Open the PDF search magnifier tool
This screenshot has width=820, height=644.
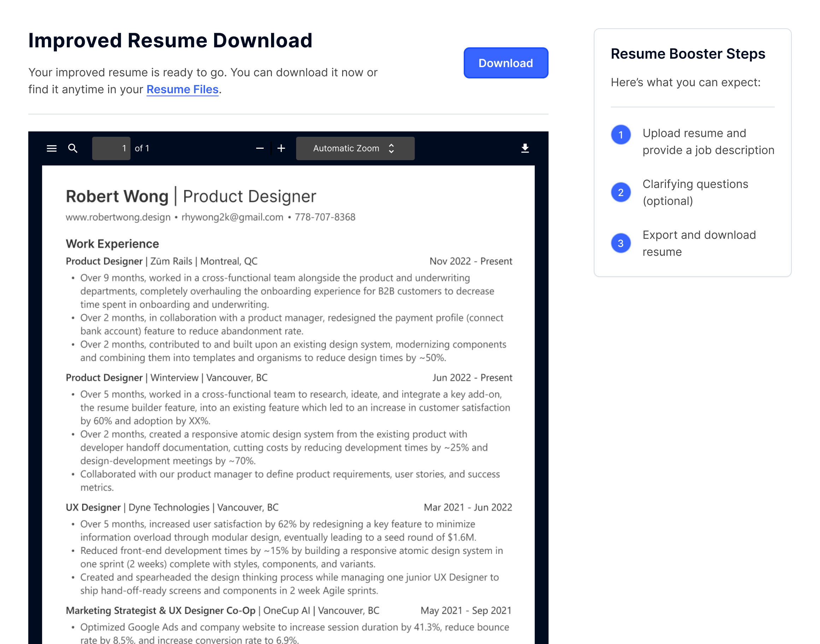pos(73,149)
